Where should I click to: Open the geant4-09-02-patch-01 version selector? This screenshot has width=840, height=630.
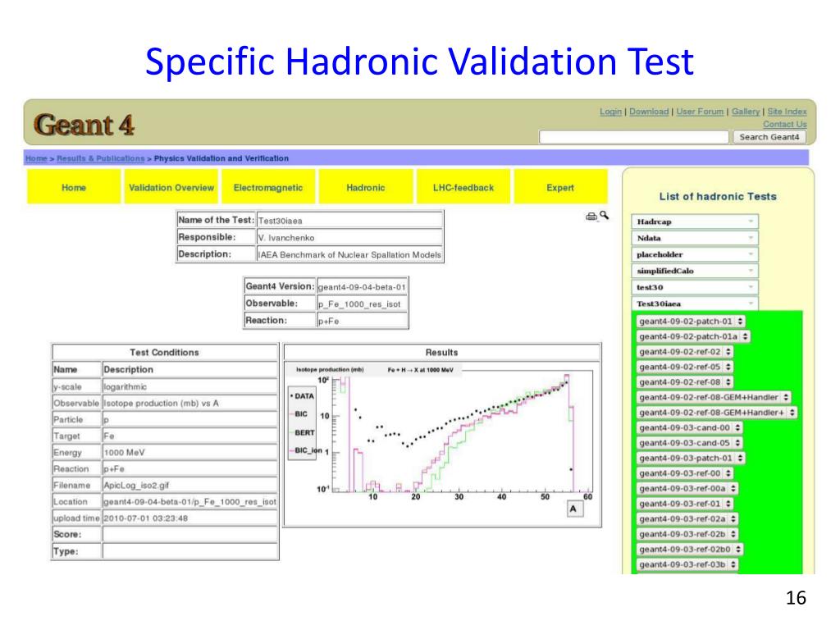pos(691,322)
